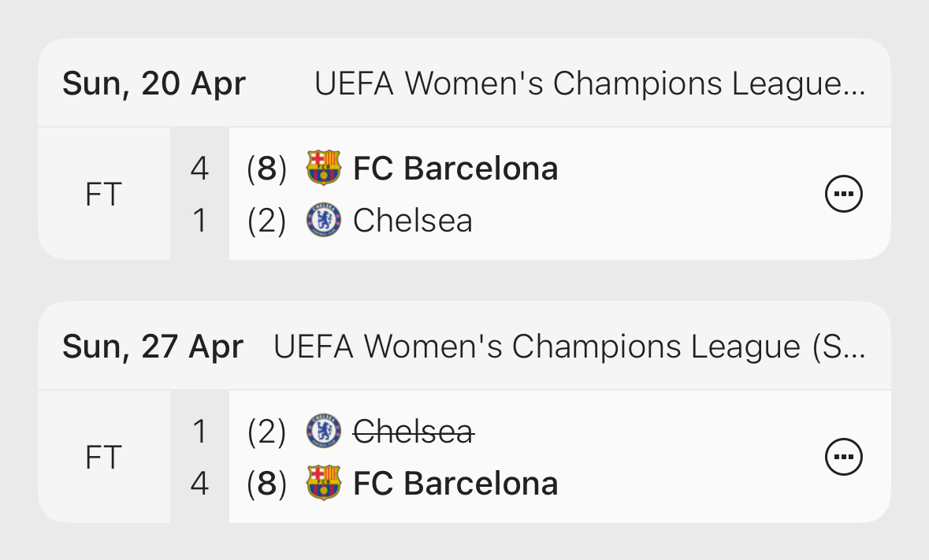Click Barcelona score 4 in first match
Image resolution: width=929 pixels, height=560 pixels.
coord(199,169)
